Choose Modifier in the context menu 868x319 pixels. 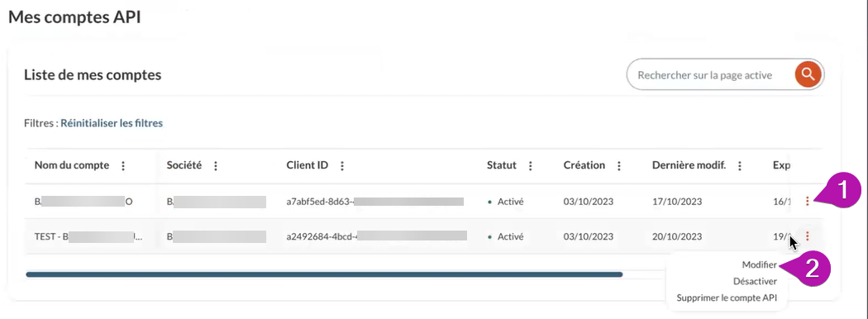click(760, 265)
